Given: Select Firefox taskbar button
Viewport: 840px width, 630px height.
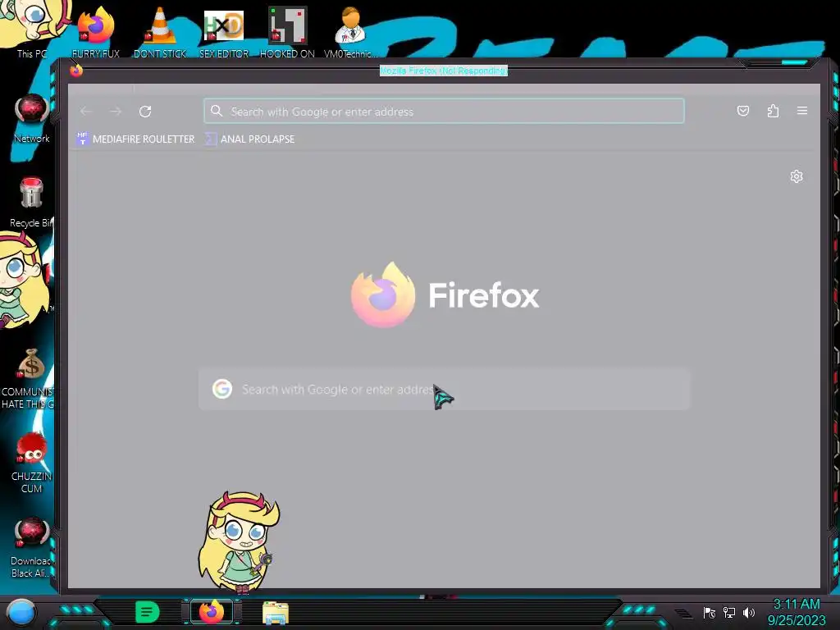Looking at the screenshot, I should pyautogui.click(x=212, y=612).
